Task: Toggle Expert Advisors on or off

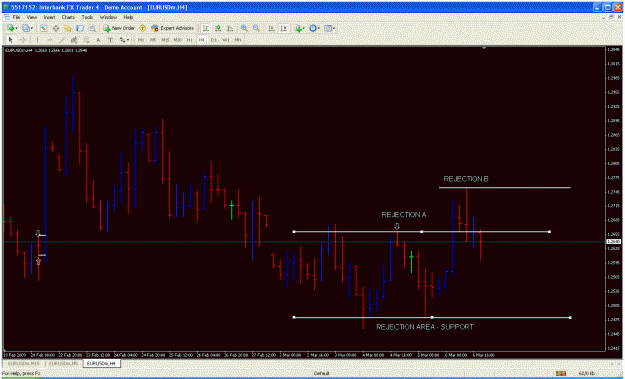Action: [x=172, y=28]
